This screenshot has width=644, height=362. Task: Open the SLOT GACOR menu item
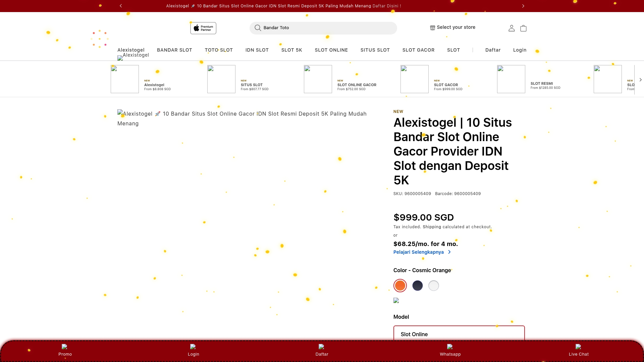tap(418, 50)
